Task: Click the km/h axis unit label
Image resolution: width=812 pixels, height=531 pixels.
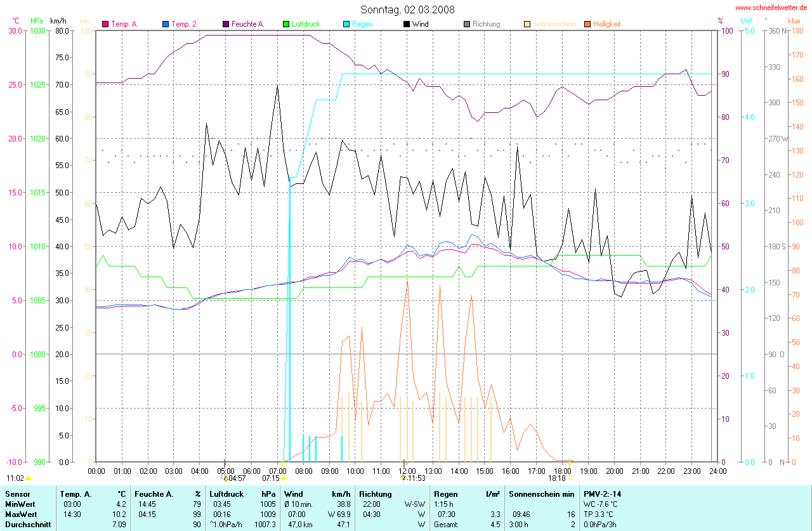Action: click(x=59, y=21)
